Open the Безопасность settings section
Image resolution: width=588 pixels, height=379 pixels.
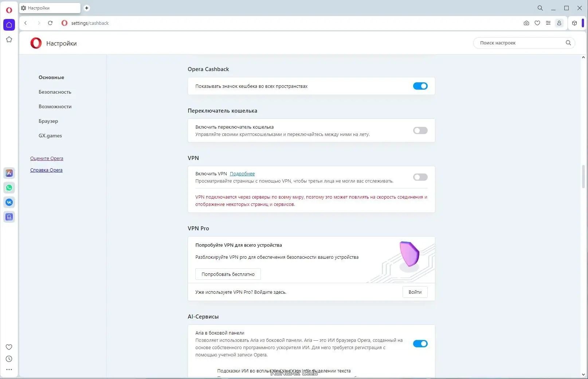click(x=55, y=92)
